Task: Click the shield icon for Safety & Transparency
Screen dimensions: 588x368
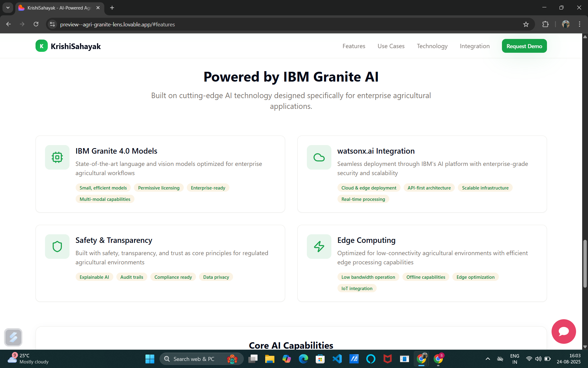Action: point(57,247)
